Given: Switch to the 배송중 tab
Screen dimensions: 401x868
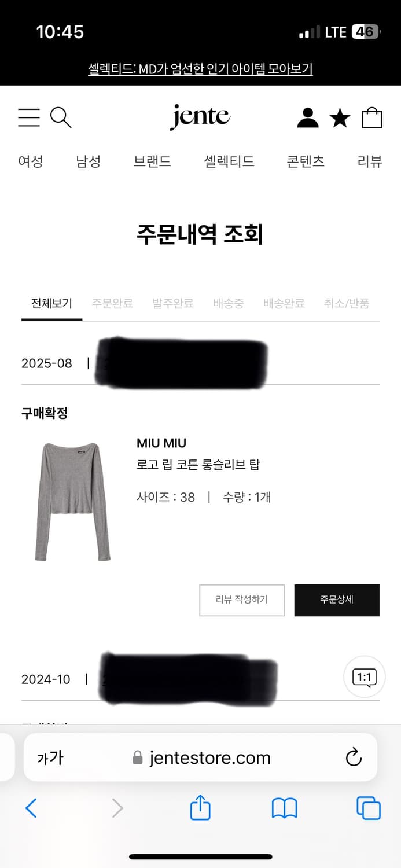Looking at the screenshot, I should click(x=228, y=303).
